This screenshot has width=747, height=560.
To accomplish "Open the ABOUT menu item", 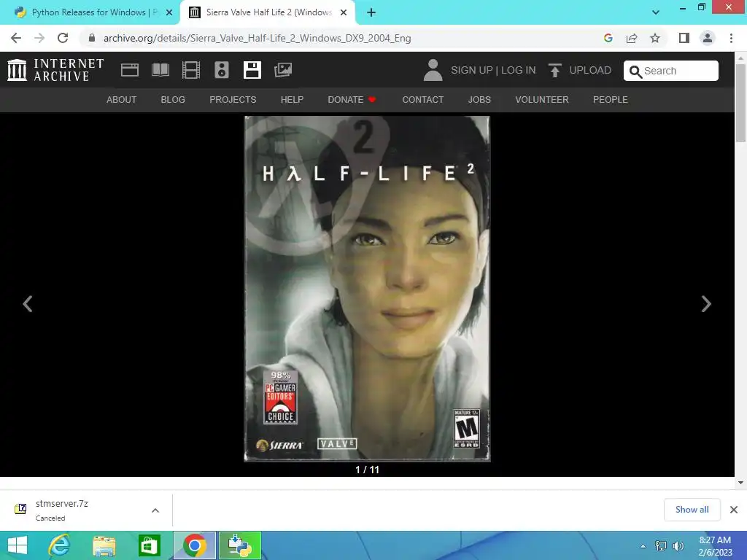I will point(122,99).
